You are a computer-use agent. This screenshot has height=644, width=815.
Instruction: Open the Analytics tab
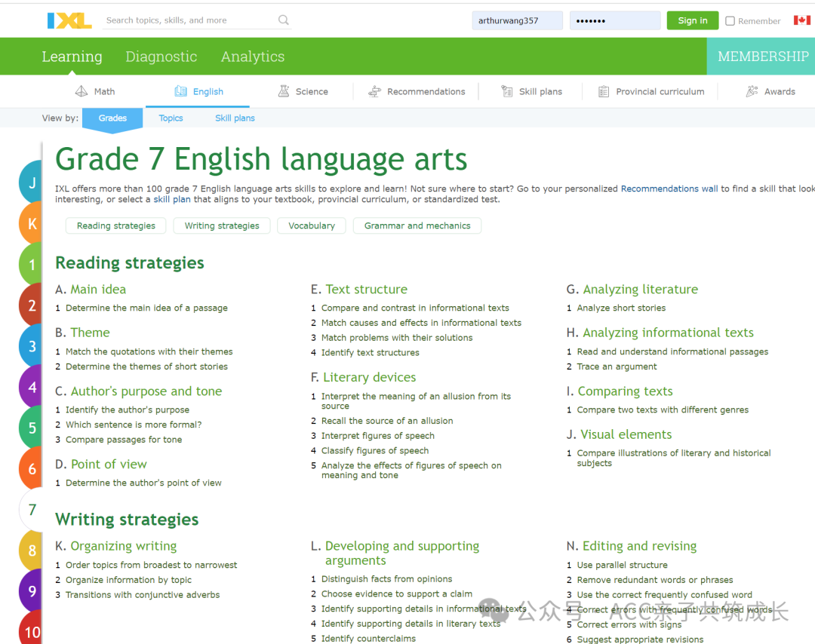click(x=253, y=56)
